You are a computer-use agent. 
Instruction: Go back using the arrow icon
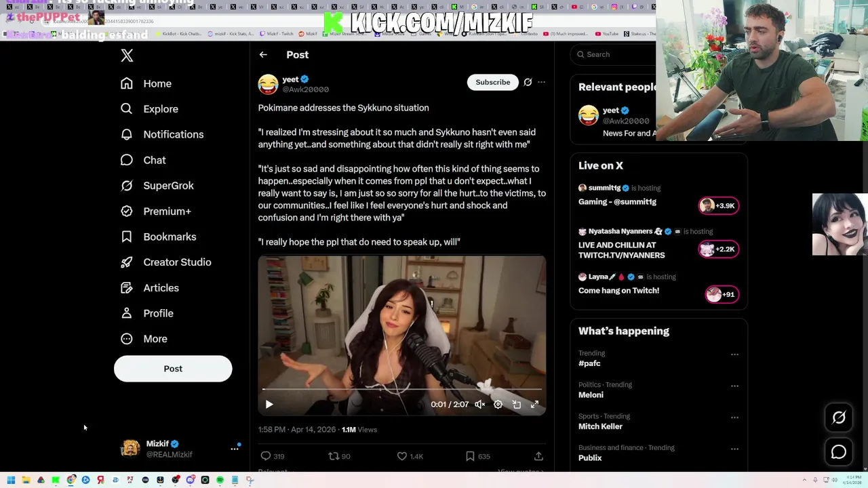(263, 55)
